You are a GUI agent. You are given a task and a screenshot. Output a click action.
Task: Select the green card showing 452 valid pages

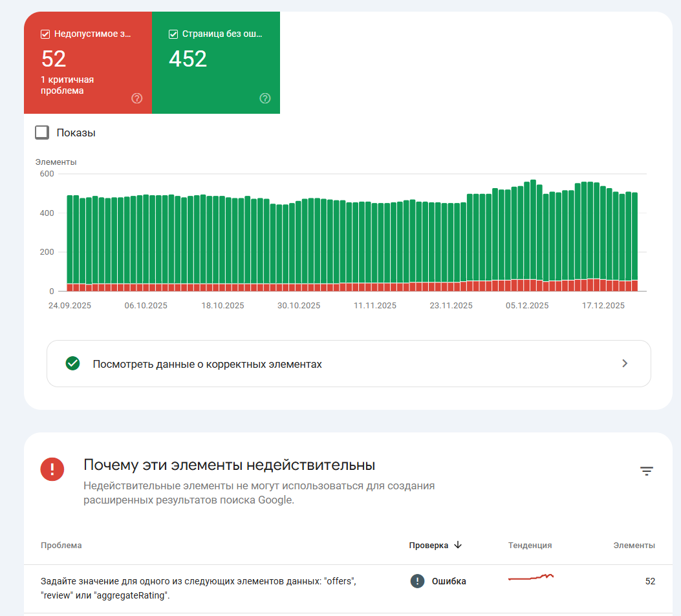(x=216, y=63)
